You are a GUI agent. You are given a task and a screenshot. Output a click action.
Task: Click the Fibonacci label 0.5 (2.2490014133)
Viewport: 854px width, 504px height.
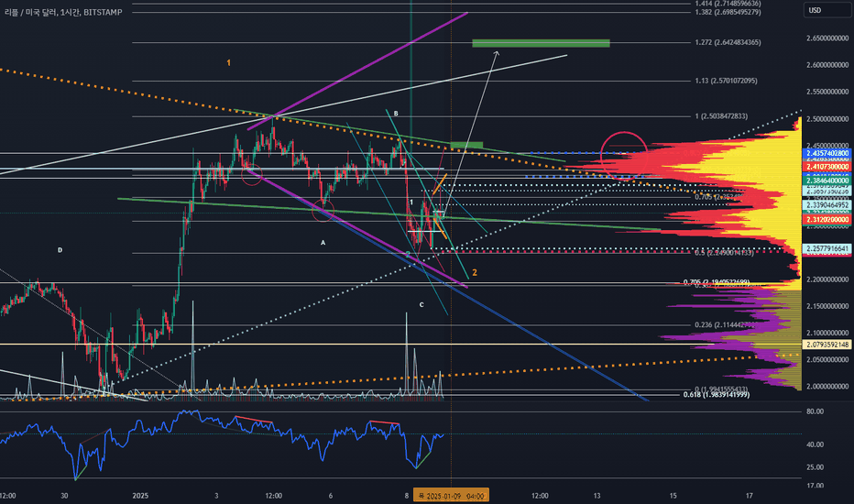[725, 253]
